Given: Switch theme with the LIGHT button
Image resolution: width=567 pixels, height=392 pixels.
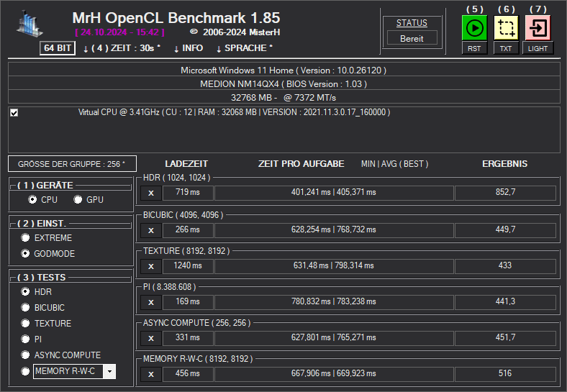Looking at the screenshot, I should [x=537, y=48].
